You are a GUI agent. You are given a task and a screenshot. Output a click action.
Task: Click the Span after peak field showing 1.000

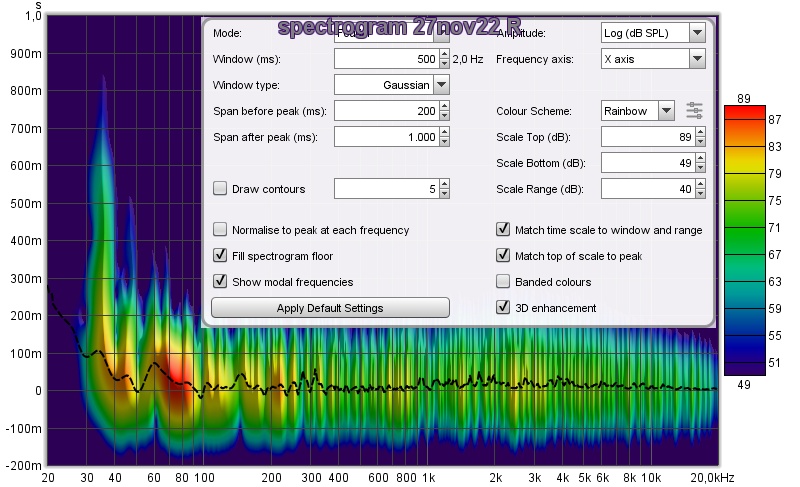pyautogui.click(x=387, y=137)
